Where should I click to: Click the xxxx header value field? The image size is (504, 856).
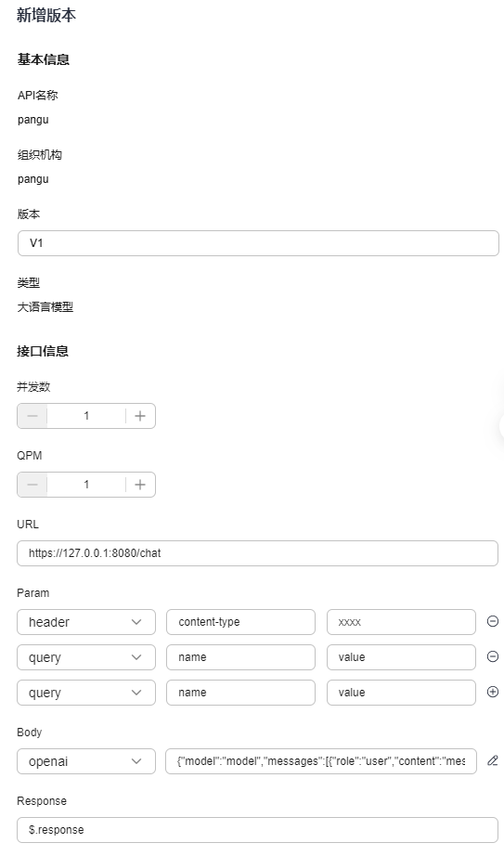[401, 622]
